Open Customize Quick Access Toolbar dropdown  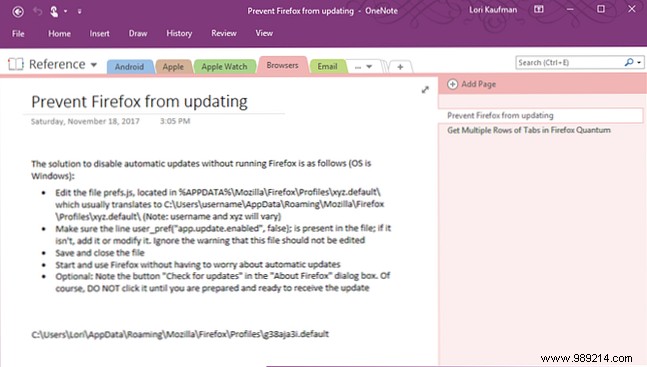point(79,11)
